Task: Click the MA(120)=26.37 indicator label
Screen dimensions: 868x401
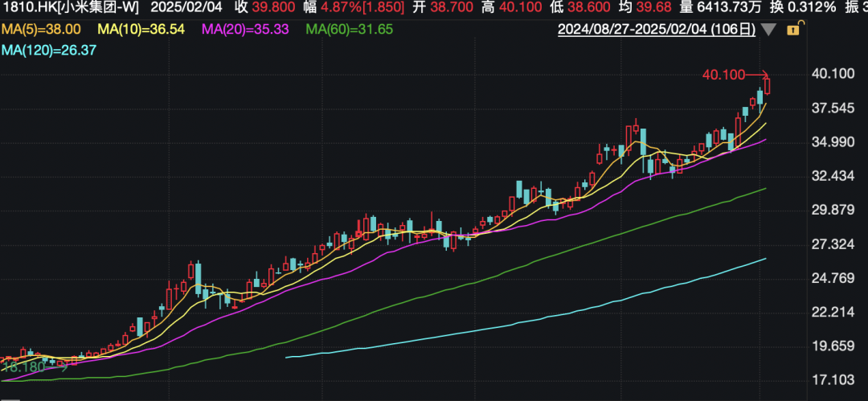Action: [x=49, y=51]
